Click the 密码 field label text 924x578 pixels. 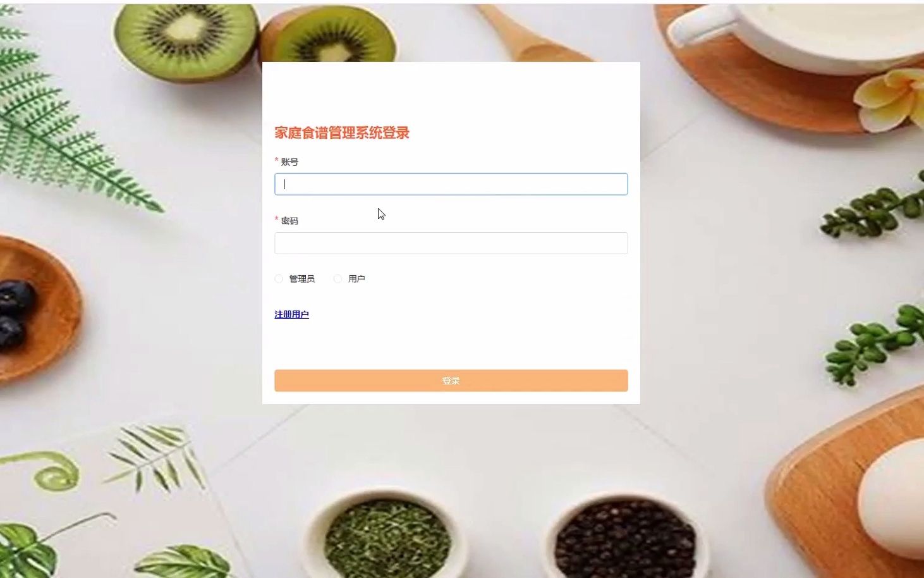tap(289, 221)
